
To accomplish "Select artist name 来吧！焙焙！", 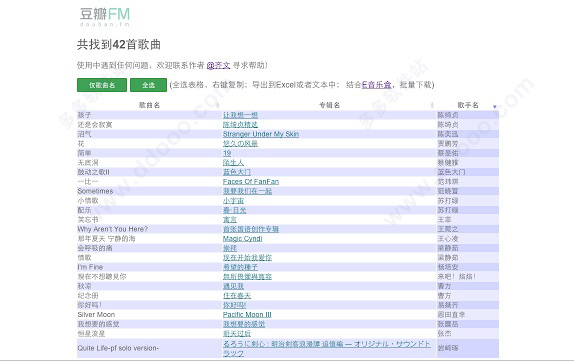I will [456, 277].
